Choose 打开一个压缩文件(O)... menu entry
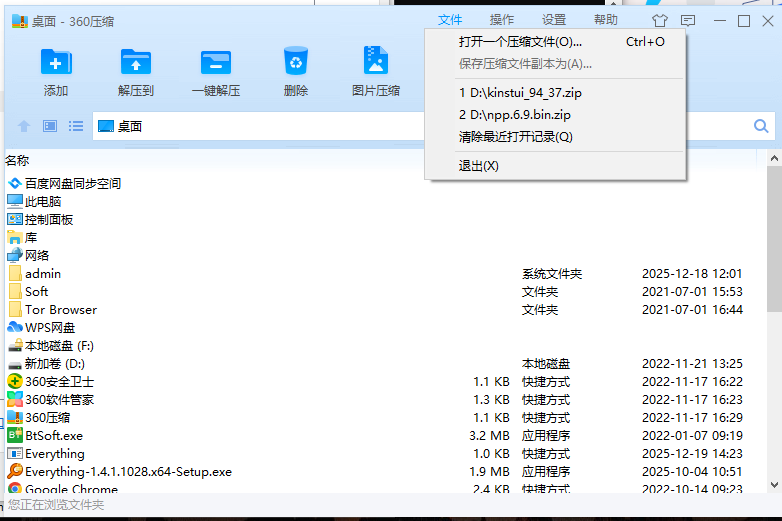This screenshot has height=521, width=782. (556, 42)
